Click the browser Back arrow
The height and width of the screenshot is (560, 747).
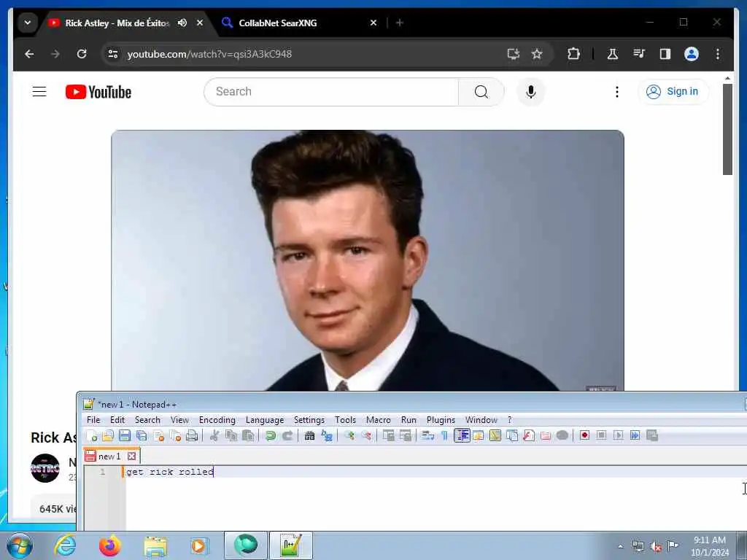click(29, 54)
